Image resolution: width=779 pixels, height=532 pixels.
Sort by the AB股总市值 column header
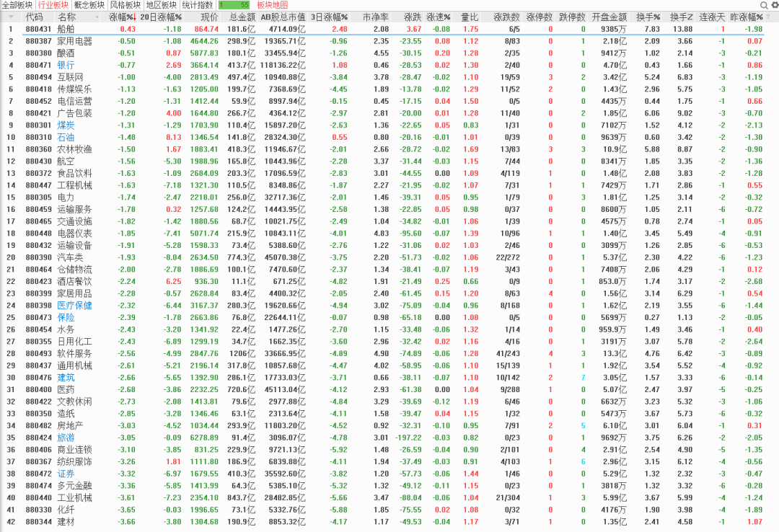coord(283,17)
